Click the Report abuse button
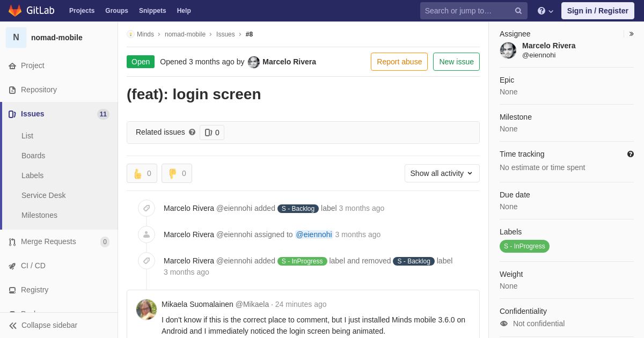 pyautogui.click(x=399, y=62)
